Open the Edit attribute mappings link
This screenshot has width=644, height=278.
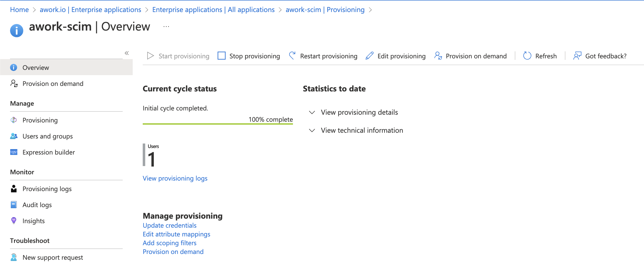point(177,234)
